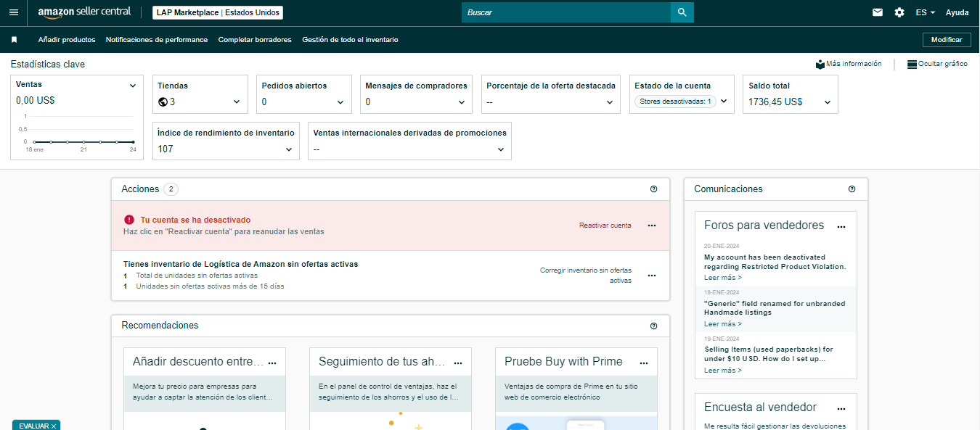Image resolution: width=980 pixels, height=430 pixels.
Task: Open more options for inventory without offers row
Action: pyautogui.click(x=652, y=276)
